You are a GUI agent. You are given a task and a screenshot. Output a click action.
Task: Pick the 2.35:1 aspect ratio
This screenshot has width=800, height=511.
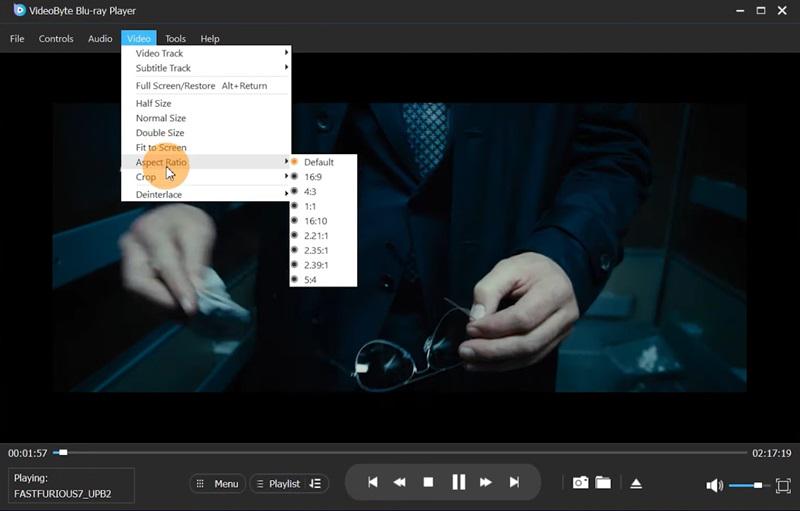[x=323, y=250]
